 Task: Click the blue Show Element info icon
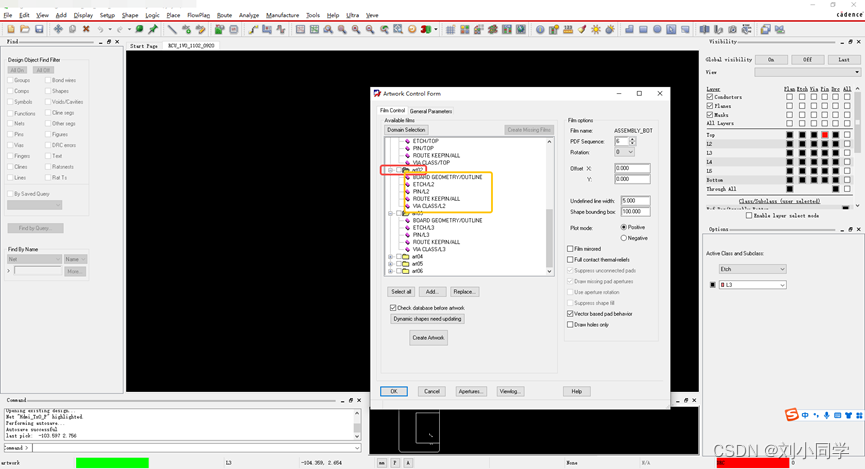tap(540, 29)
